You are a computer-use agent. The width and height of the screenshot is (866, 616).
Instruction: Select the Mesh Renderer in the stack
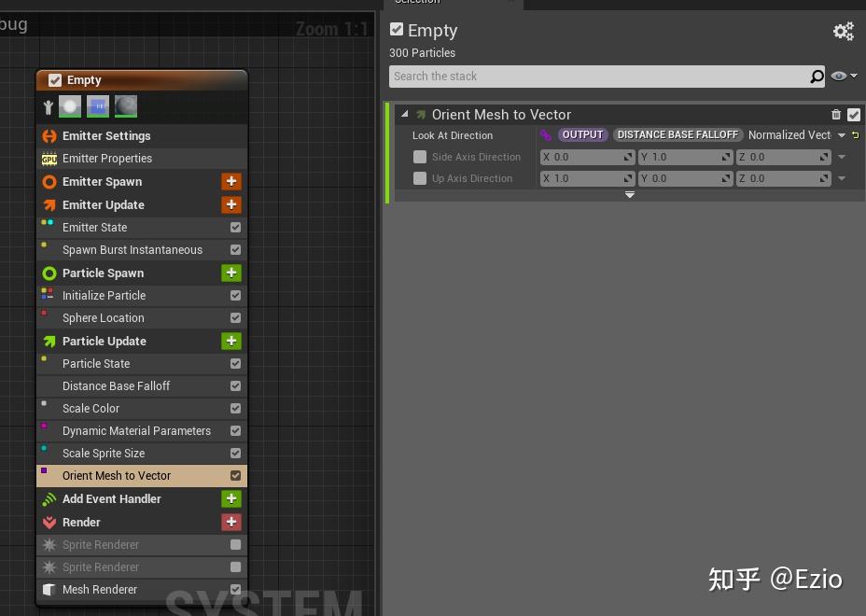(100, 589)
